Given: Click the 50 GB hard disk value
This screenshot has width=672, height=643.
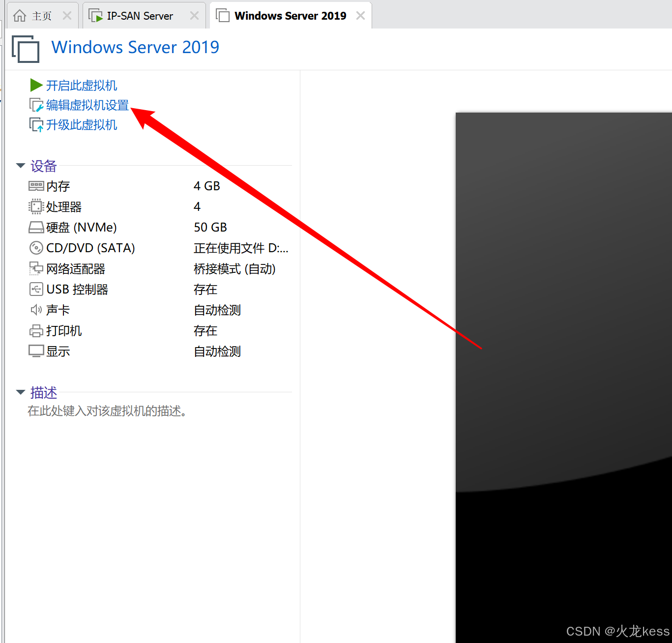Looking at the screenshot, I should pos(210,228).
